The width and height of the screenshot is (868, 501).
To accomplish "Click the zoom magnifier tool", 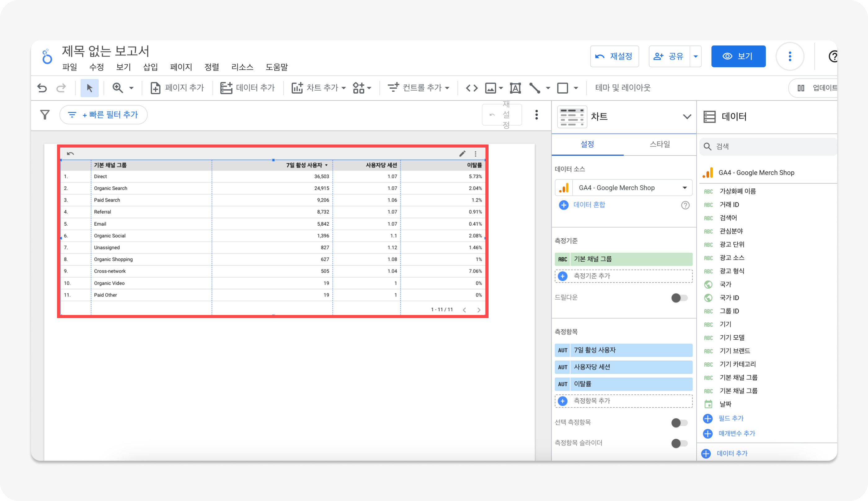I will (x=118, y=88).
